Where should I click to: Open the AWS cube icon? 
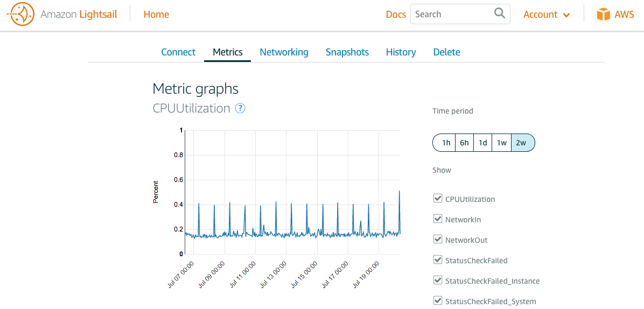604,15
